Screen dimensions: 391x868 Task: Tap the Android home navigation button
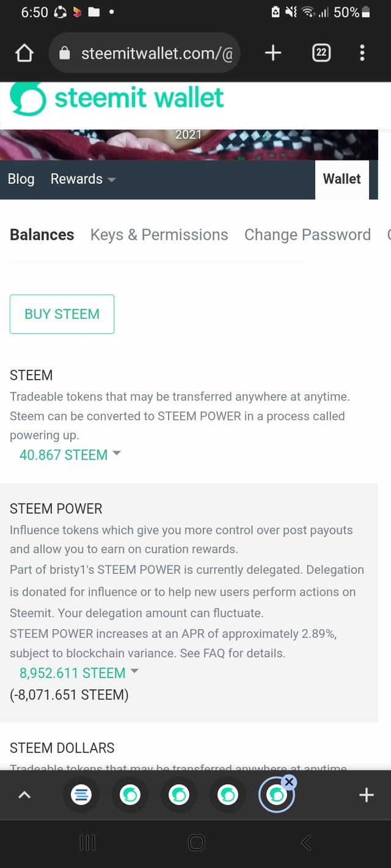(x=196, y=843)
